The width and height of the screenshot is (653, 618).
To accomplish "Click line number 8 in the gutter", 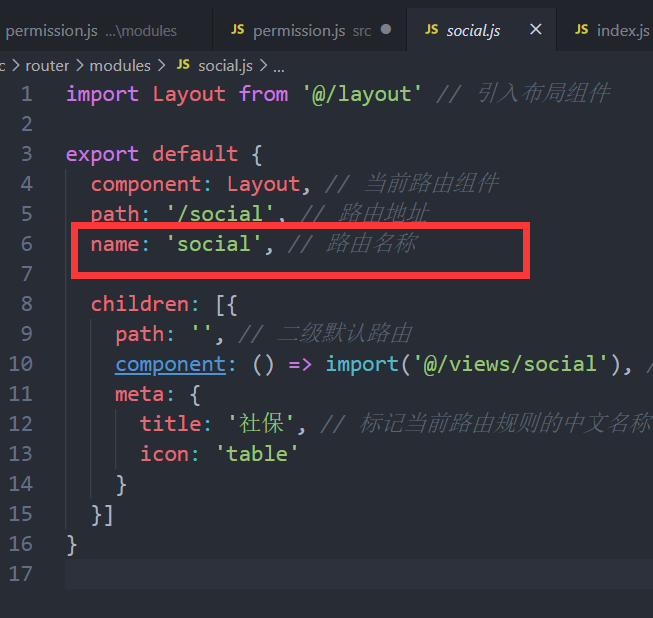I will coord(26,304).
